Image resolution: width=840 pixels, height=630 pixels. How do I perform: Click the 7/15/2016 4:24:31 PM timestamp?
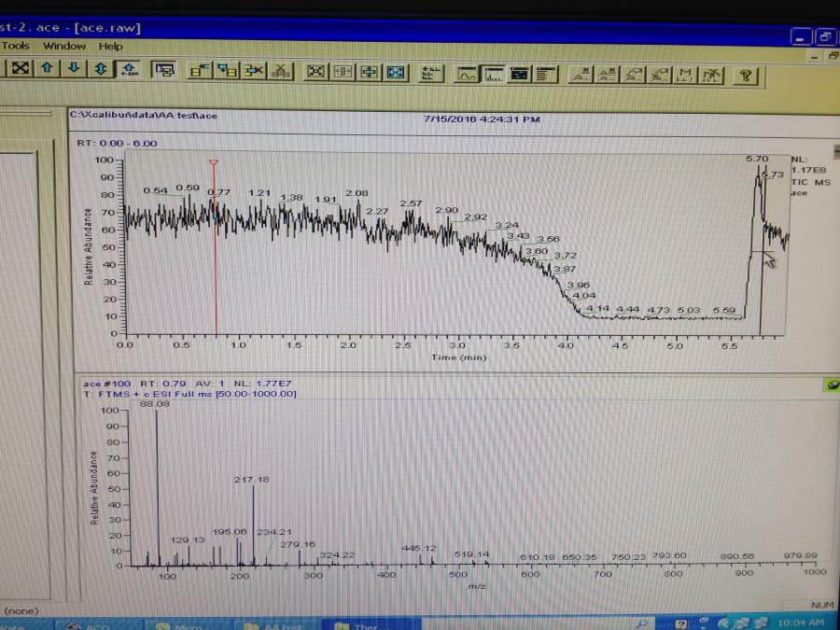482,119
